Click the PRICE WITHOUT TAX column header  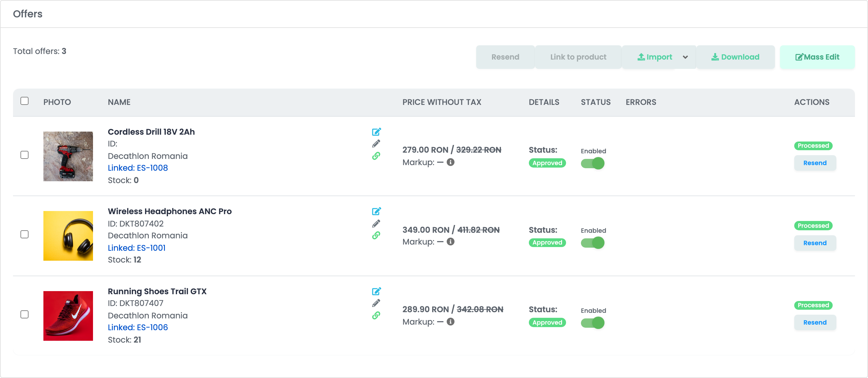coord(442,102)
